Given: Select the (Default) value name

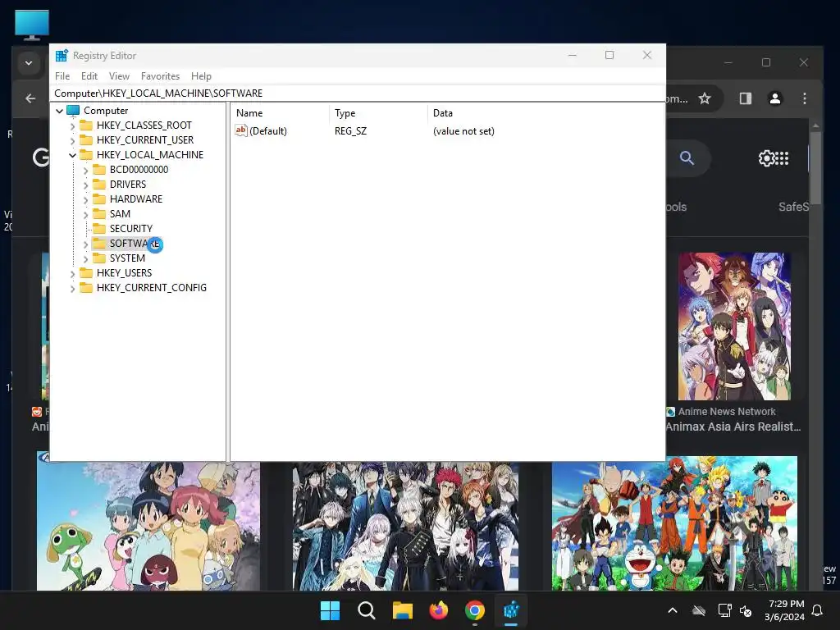Looking at the screenshot, I should pyautogui.click(x=268, y=131).
